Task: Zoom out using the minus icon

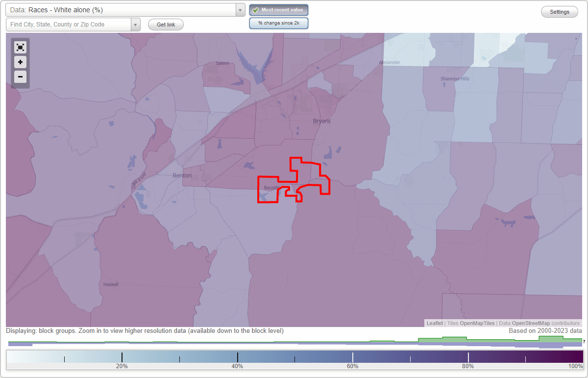Action: click(x=20, y=77)
